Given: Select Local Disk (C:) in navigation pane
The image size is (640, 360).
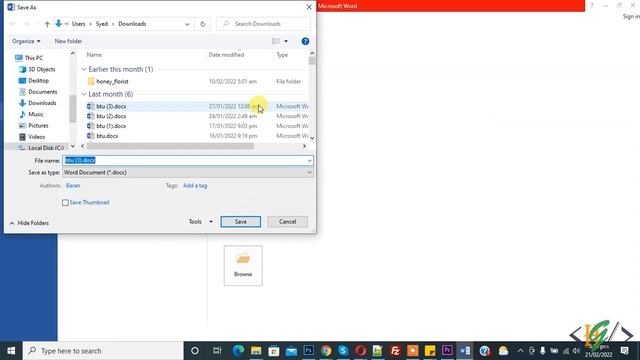Looking at the screenshot, I should coord(41,148).
